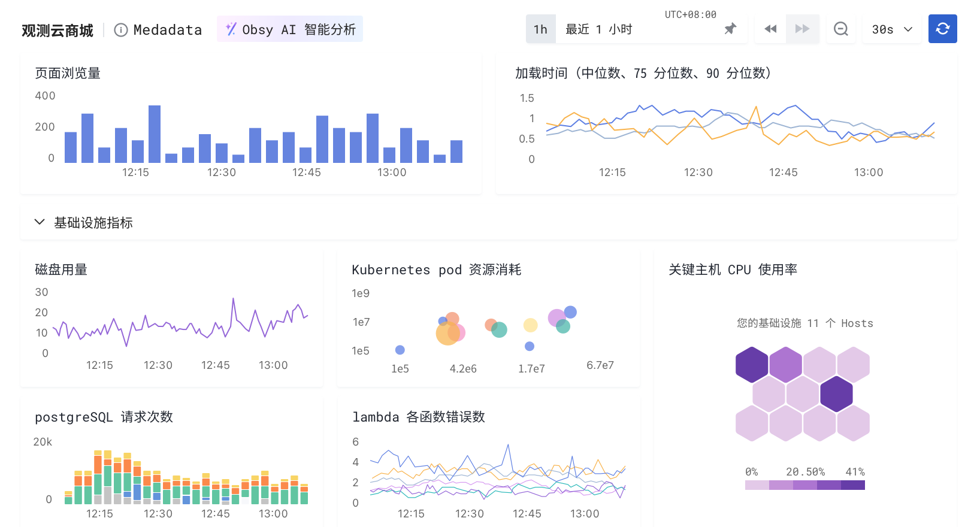Click the info icon beside Medadata
This screenshot has height=527, width=980.
tap(121, 30)
